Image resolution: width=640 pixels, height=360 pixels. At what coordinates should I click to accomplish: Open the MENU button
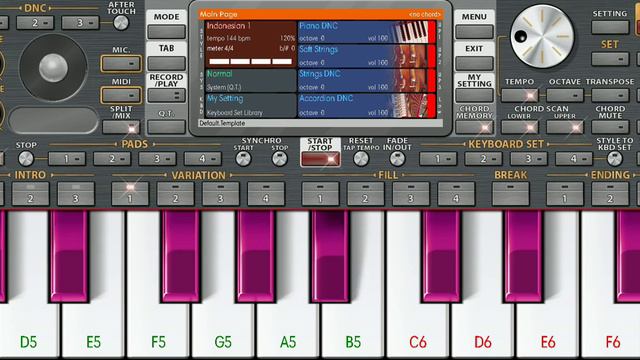[x=474, y=31]
